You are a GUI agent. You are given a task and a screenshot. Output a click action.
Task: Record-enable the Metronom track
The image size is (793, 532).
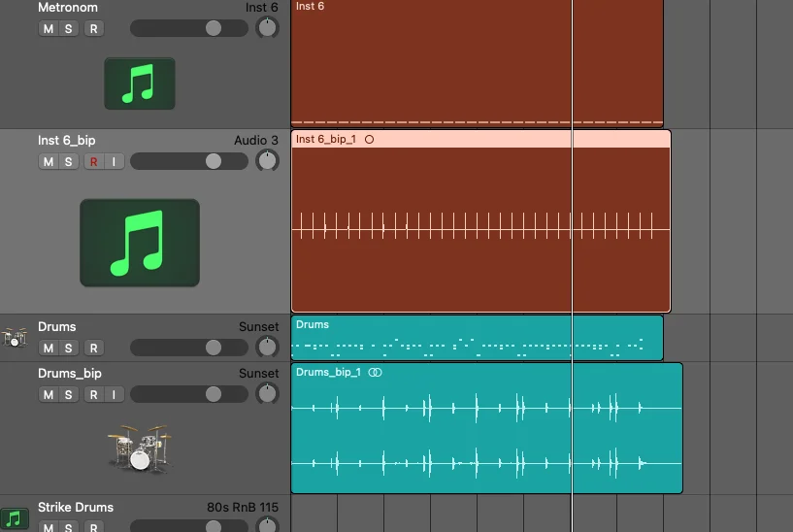click(x=93, y=29)
